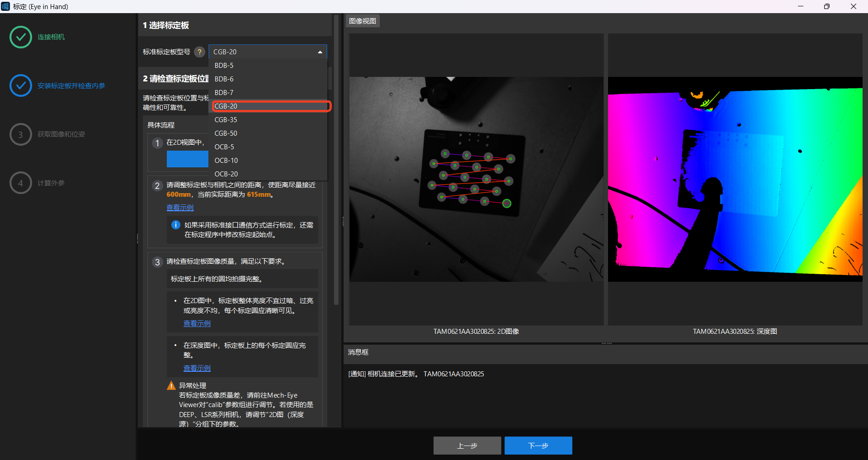Click the blue info icon in note

click(x=176, y=225)
